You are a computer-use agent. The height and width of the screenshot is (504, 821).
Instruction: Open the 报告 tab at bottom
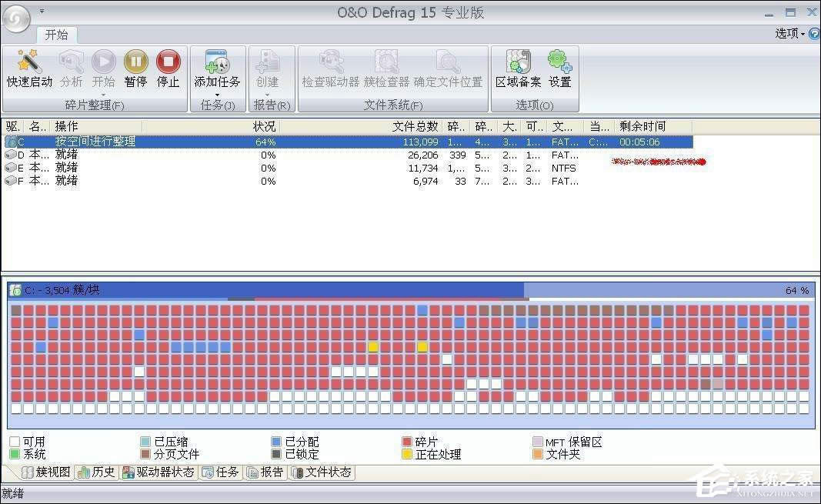point(265,472)
